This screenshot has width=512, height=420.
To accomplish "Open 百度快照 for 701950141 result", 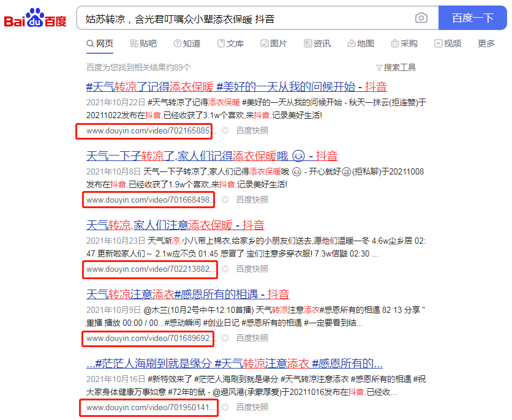I will pos(252,407).
